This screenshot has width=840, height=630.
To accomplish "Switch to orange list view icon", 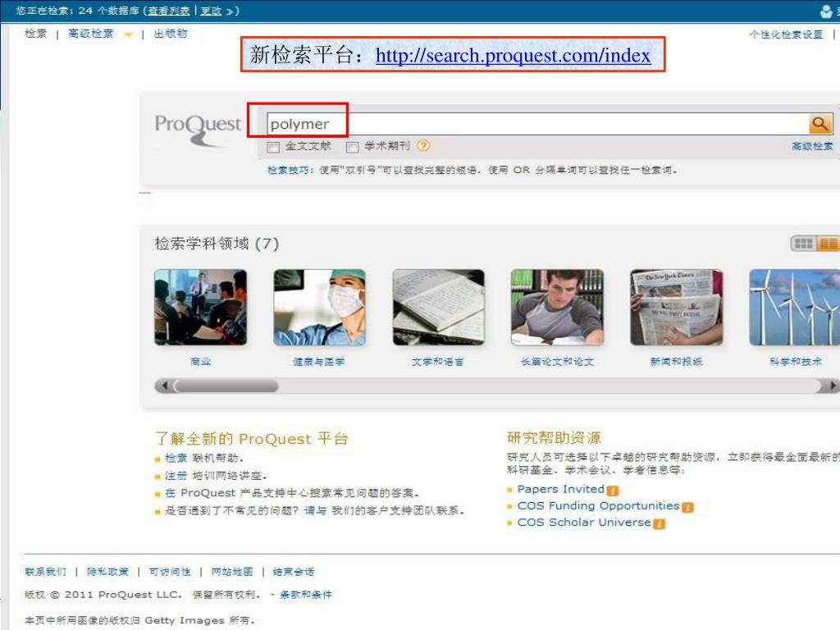I will (828, 244).
